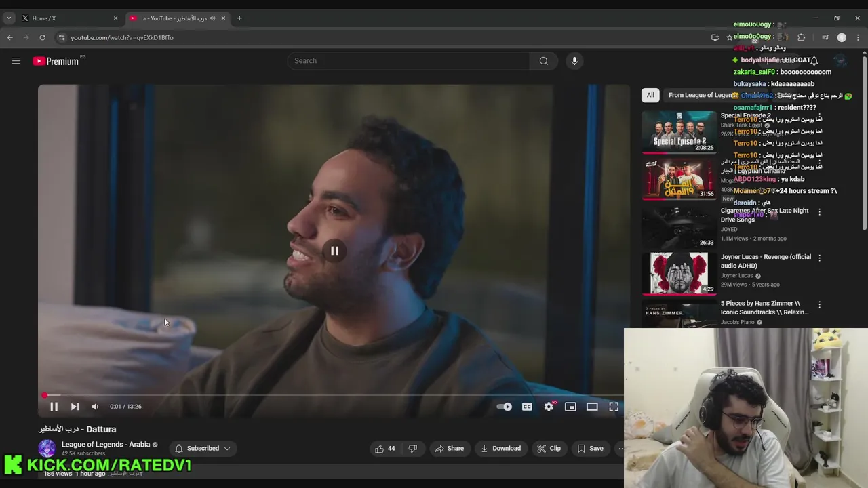Open the 31:56 video thumbnail
Viewport: 868px width, 488px height.
pyautogui.click(x=679, y=179)
